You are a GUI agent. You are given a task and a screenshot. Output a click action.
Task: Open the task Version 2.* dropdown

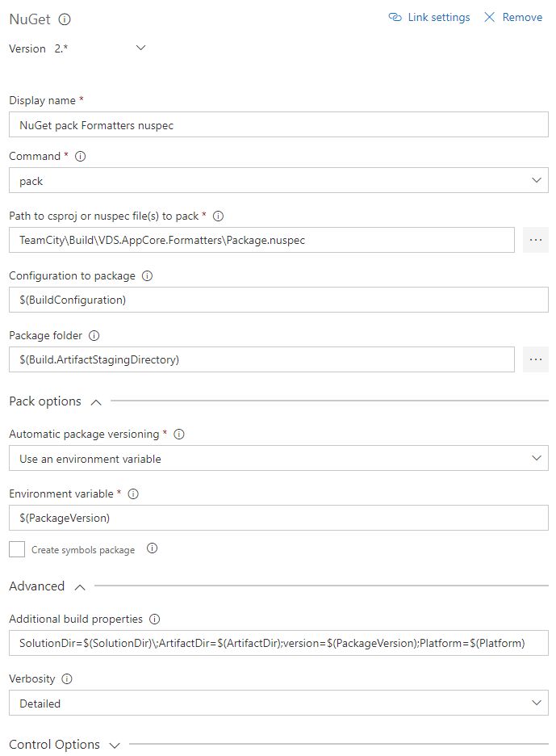pyautogui.click(x=140, y=48)
